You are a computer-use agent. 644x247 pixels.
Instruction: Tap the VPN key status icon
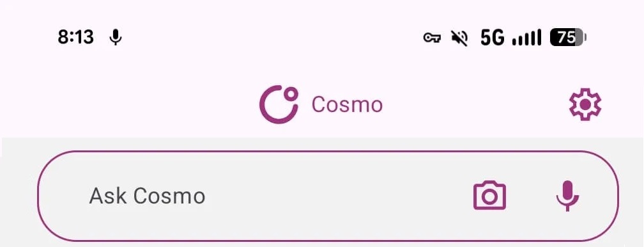point(432,38)
